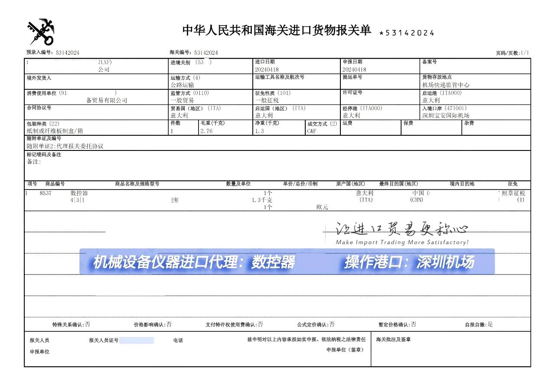This screenshot has width=555, height=392.
Task: Click the 报关人员证号 blue input field
Action: pyautogui.click(x=136, y=340)
